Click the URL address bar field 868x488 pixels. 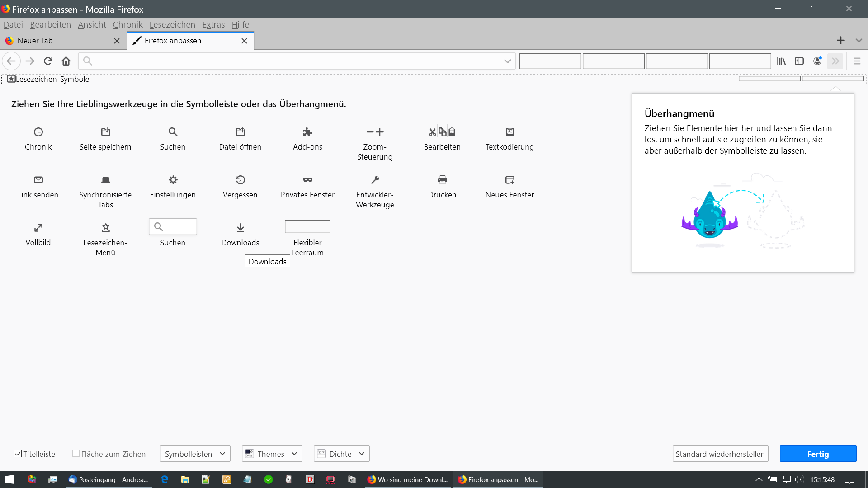pyautogui.click(x=294, y=61)
